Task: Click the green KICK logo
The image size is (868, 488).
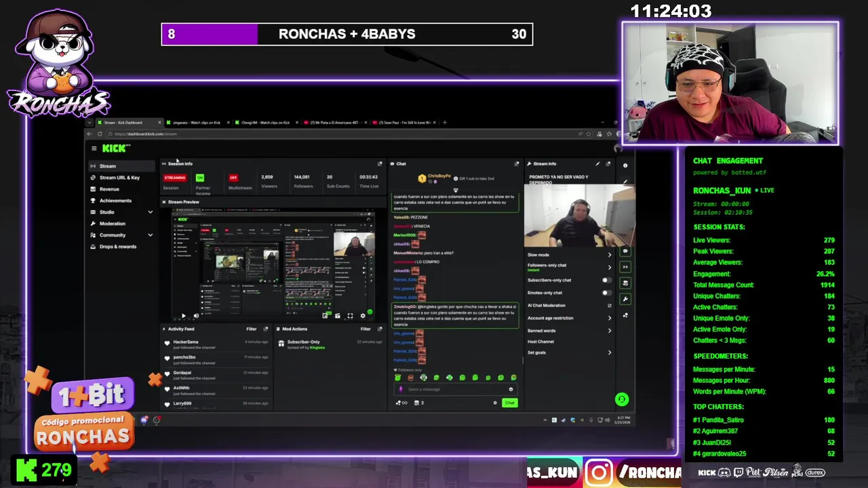Action: point(115,148)
